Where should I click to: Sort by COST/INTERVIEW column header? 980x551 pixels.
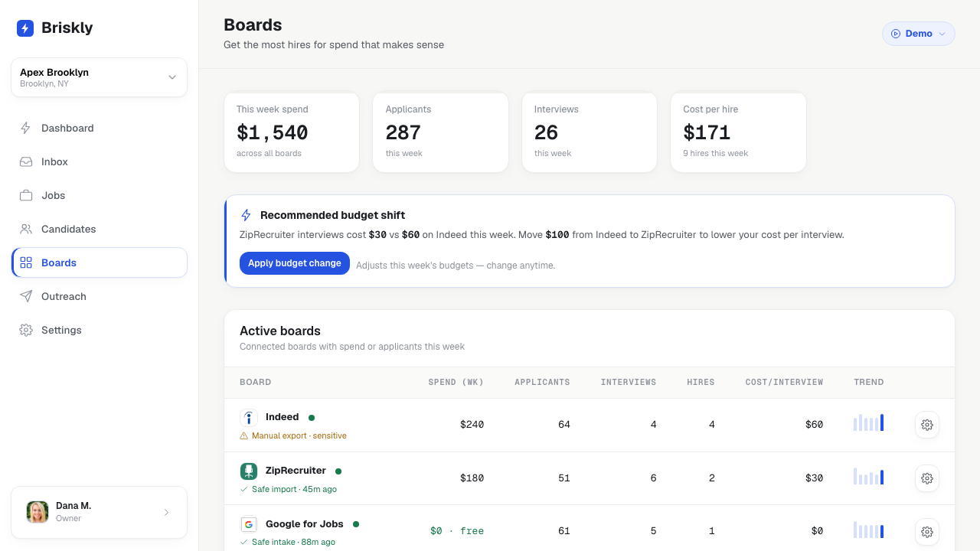pyautogui.click(x=784, y=382)
